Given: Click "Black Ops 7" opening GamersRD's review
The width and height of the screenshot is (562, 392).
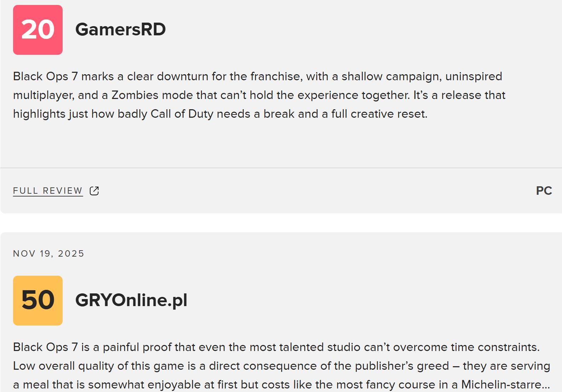Looking at the screenshot, I should (45, 76).
